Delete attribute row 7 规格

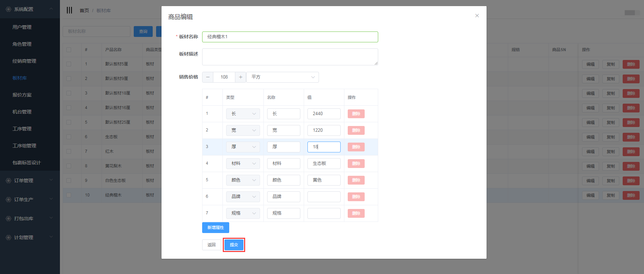pos(356,213)
